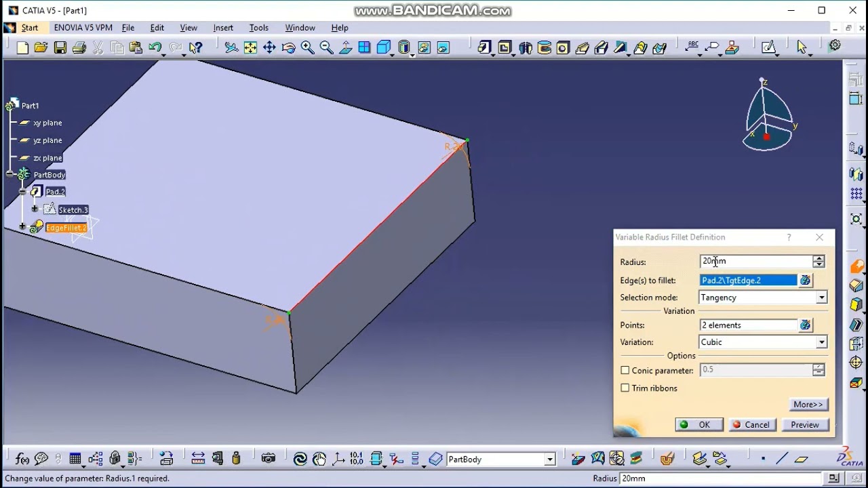Choose the Select arrow tool
The width and height of the screenshot is (868, 488).
click(x=802, y=47)
